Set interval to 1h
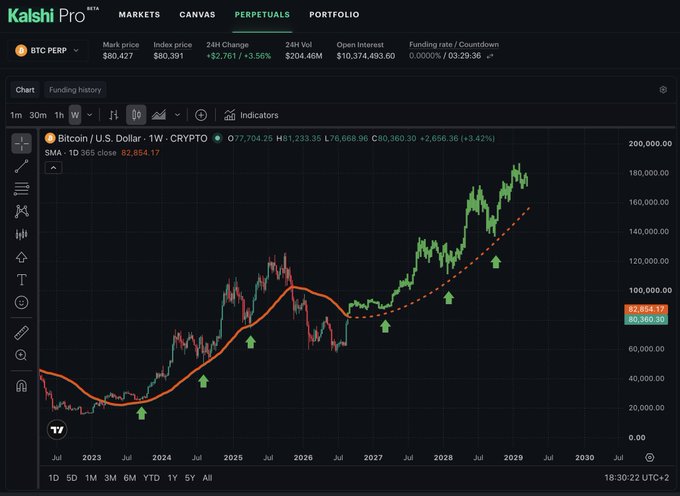 (x=59, y=115)
